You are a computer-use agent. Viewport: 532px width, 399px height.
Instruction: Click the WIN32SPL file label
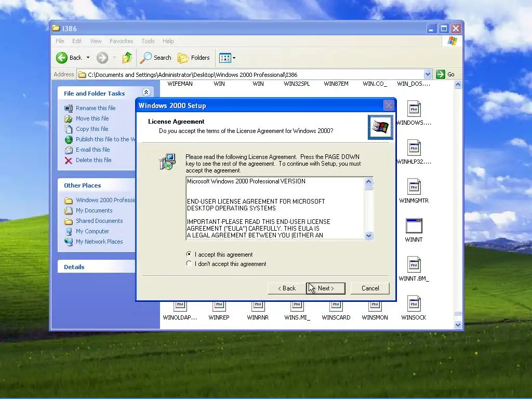(297, 84)
